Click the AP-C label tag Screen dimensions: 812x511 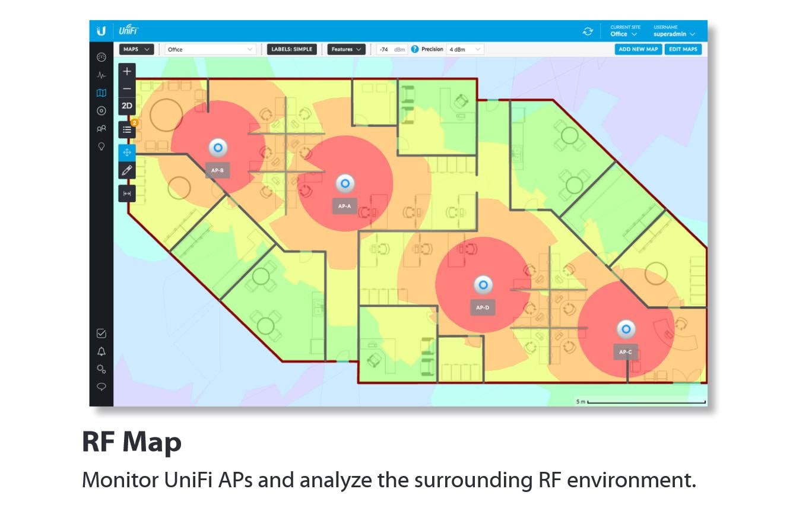(x=626, y=351)
